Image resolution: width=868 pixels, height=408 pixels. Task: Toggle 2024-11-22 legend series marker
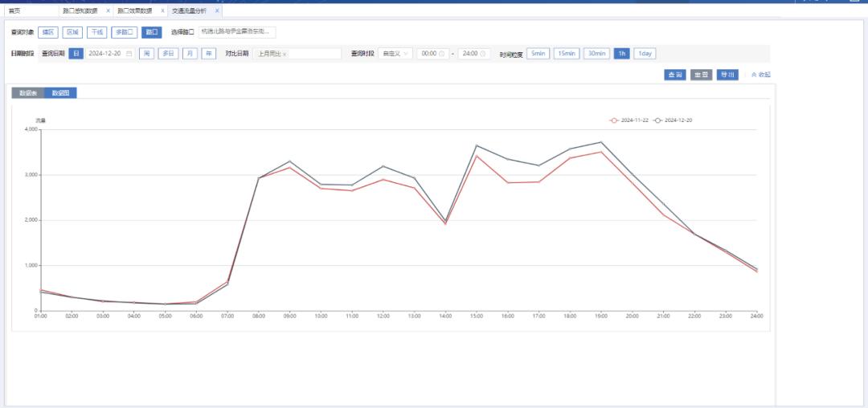point(615,120)
